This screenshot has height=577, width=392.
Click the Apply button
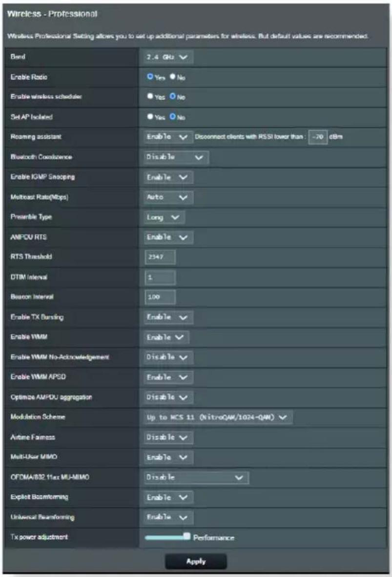tap(196, 561)
